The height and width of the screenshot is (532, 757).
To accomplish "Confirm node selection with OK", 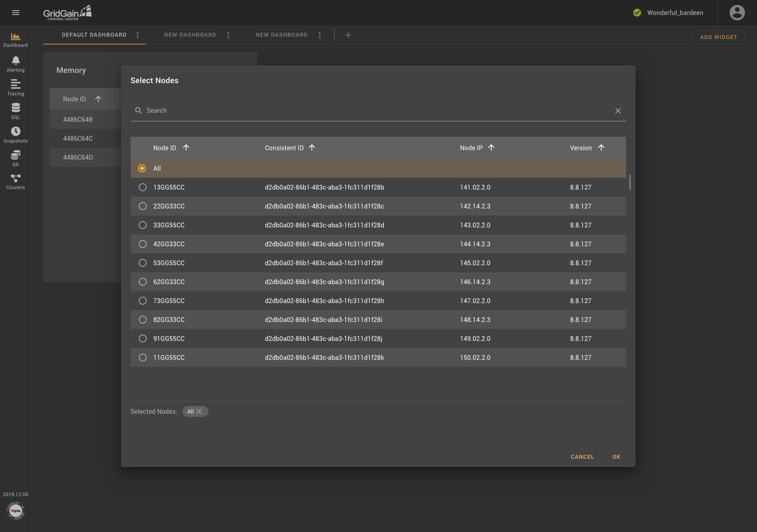I will click(616, 457).
